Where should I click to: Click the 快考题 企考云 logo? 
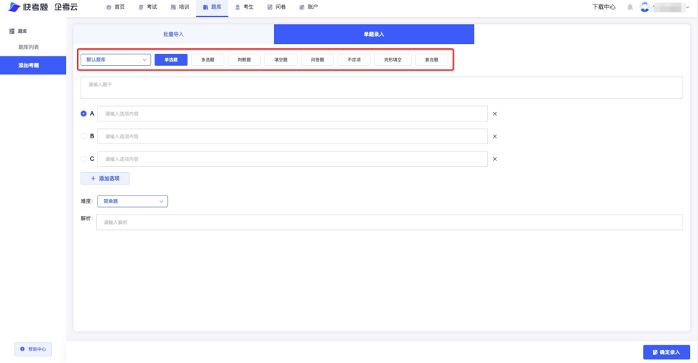click(x=43, y=7)
